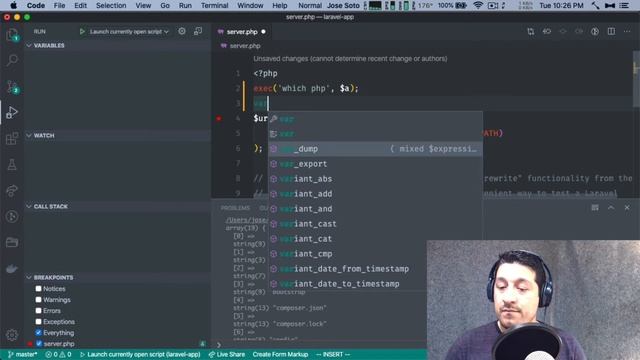The image size is (640, 360).
Task: Toggle the breakpoint on line 4
Action: (219, 118)
